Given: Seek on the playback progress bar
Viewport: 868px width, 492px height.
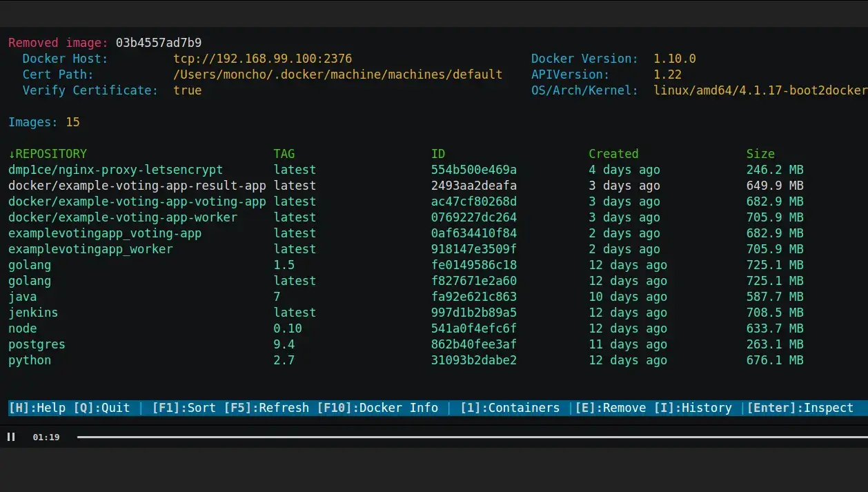Looking at the screenshot, I should pos(472,437).
